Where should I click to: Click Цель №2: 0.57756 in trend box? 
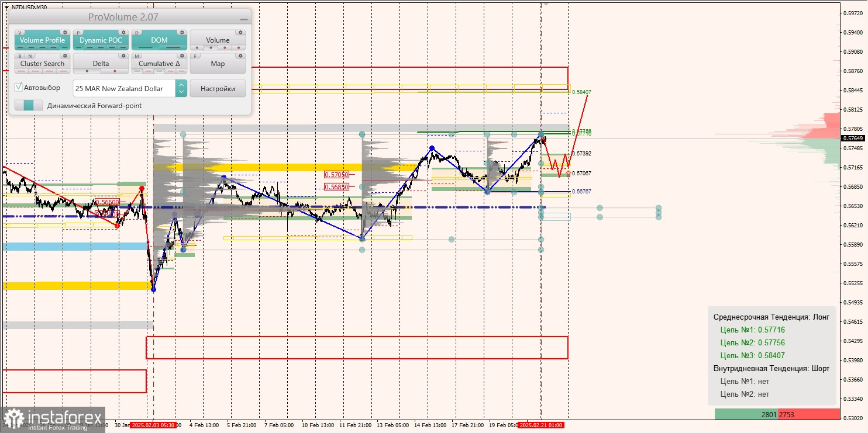[x=752, y=342]
